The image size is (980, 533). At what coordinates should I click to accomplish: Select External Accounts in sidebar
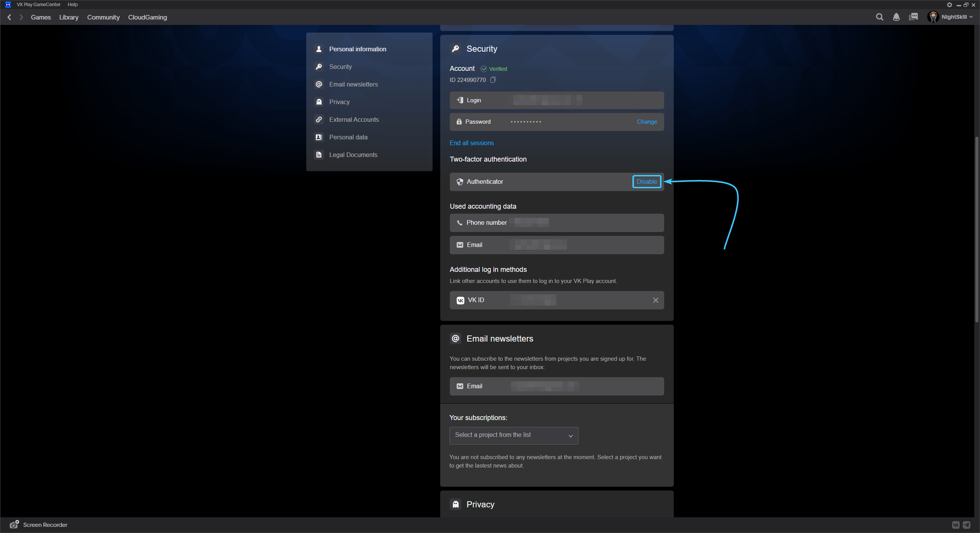click(354, 119)
